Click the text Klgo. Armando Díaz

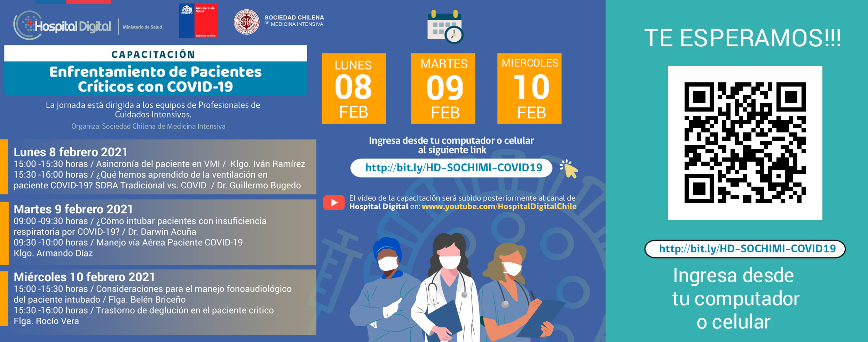point(53,253)
